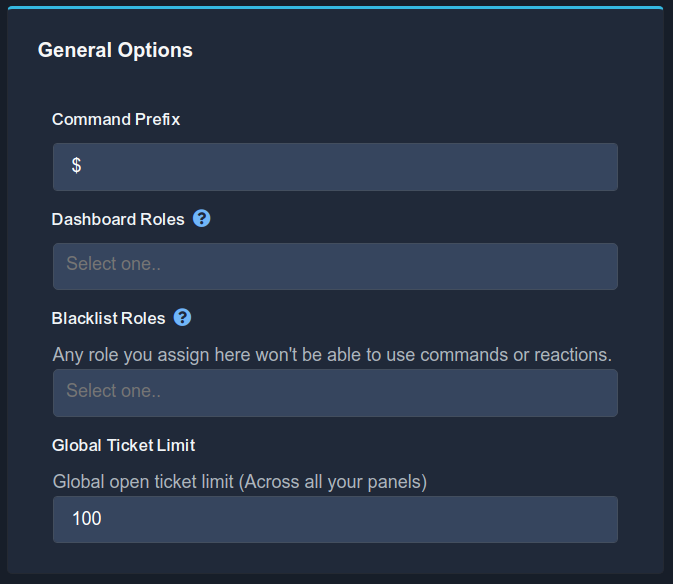Screen dimensions: 673x584
Task: Click the blacklist role description text
Action: pyautogui.click(x=332, y=354)
